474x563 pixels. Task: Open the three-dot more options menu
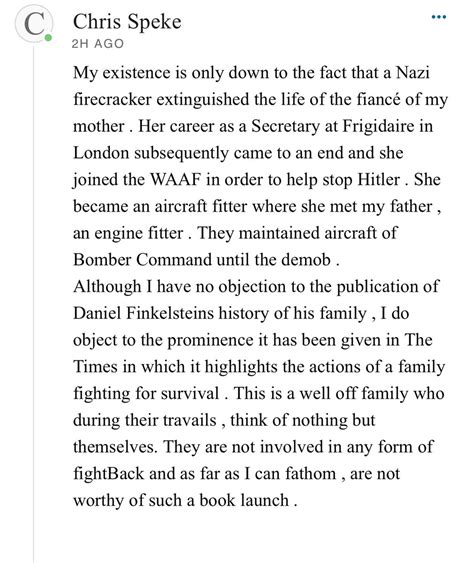(x=439, y=17)
